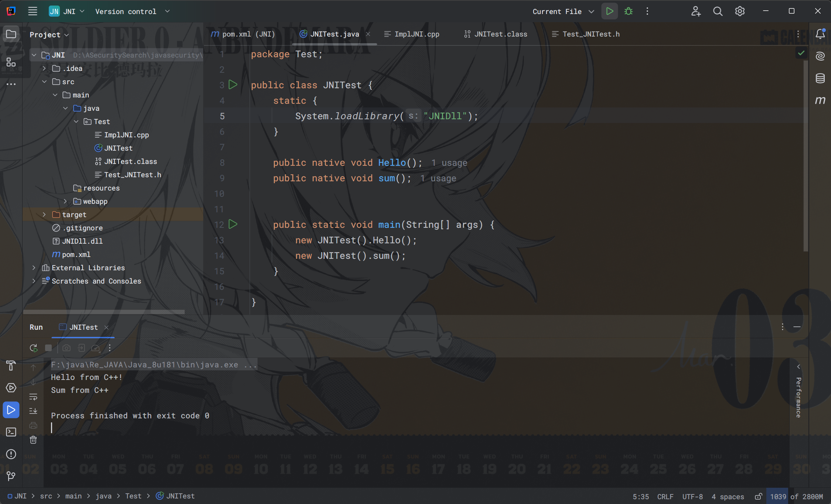The image size is (831, 504).
Task: Collapse src folder
Action: 44,82
